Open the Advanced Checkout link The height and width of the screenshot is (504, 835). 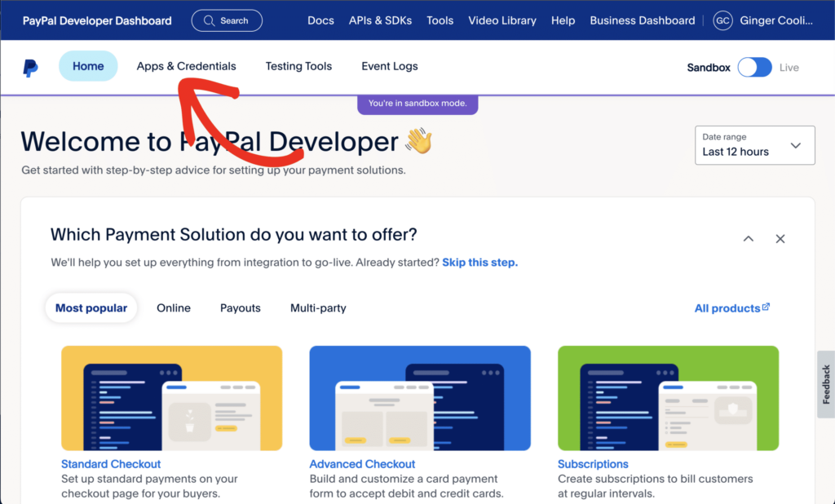pos(362,463)
